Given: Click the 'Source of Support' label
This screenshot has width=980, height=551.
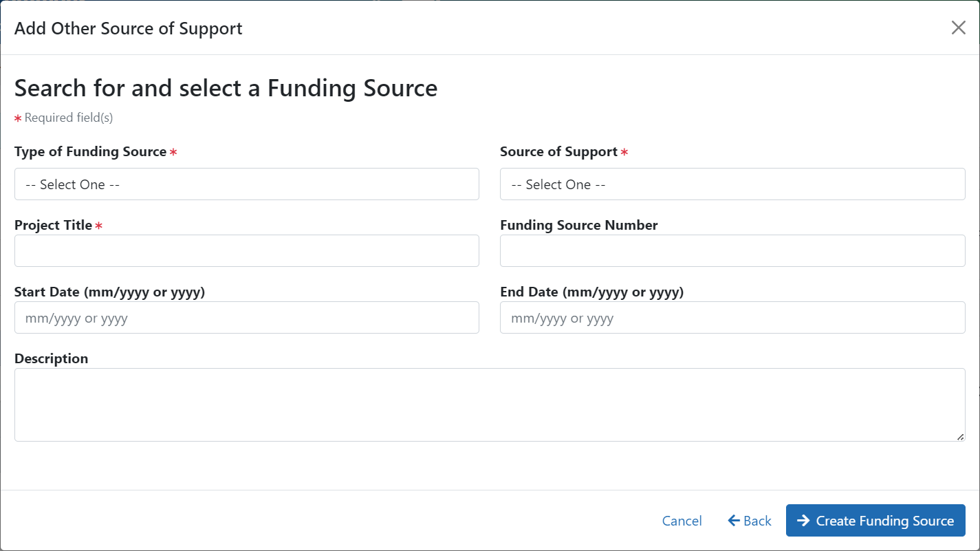Looking at the screenshot, I should point(558,152).
